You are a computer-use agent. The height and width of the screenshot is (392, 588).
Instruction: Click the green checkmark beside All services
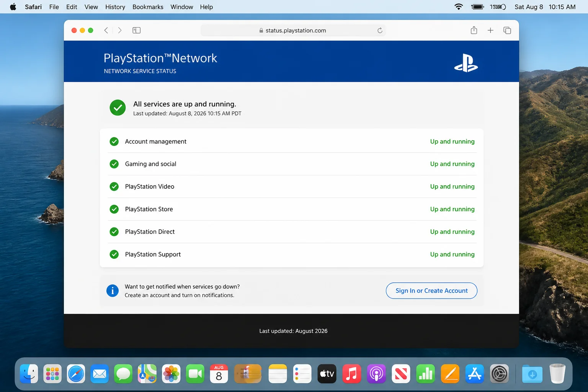tap(118, 108)
